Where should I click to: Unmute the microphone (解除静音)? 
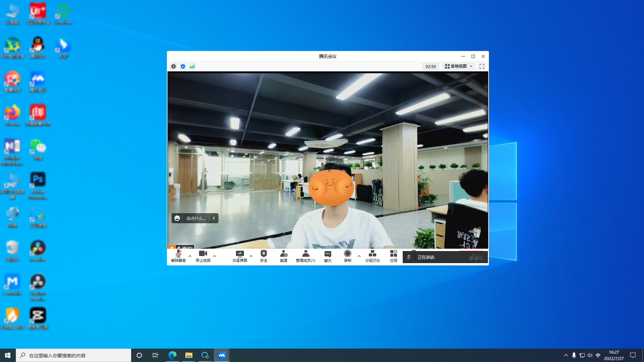178,256
